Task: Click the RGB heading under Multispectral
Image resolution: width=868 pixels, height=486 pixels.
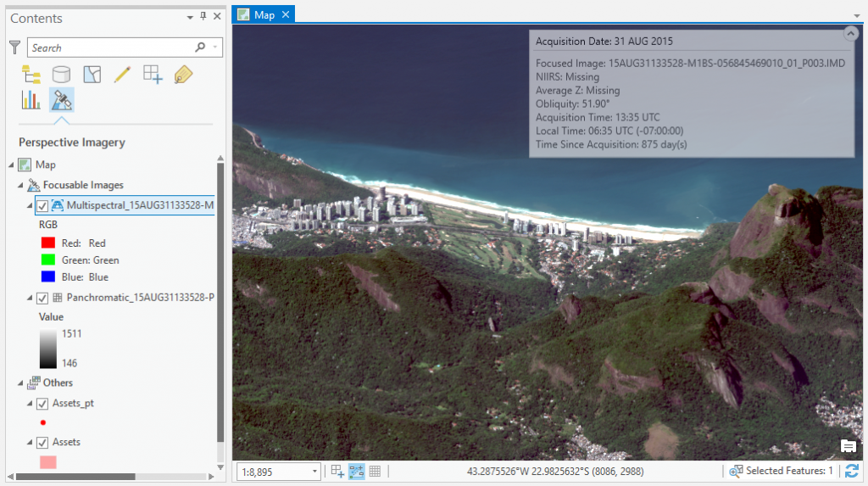Action: pyautogui.click(x=48, y=225)
